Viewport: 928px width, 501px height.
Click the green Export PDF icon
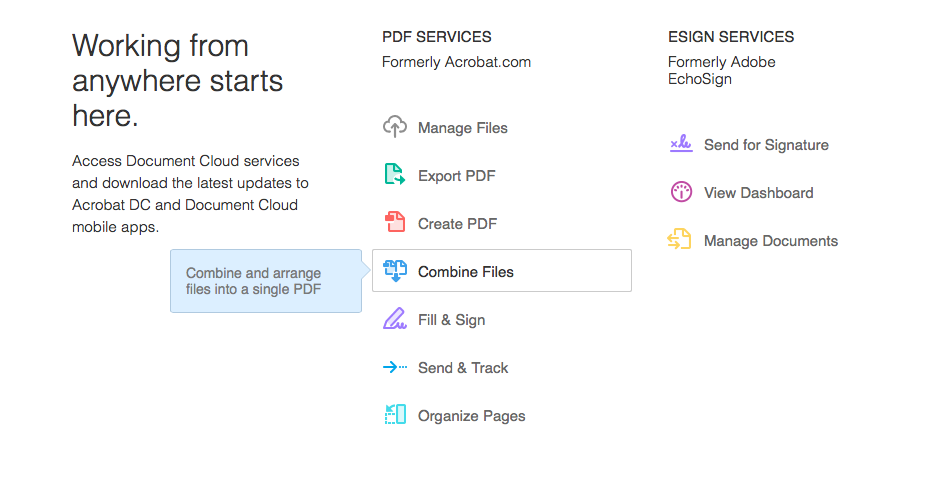click(x=395, y=174)
